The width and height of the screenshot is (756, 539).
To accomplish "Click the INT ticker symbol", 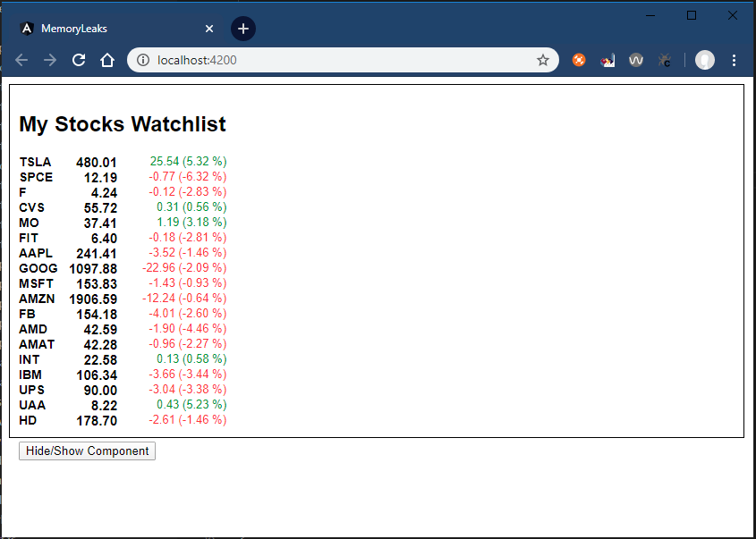I will tap(30, 359).
